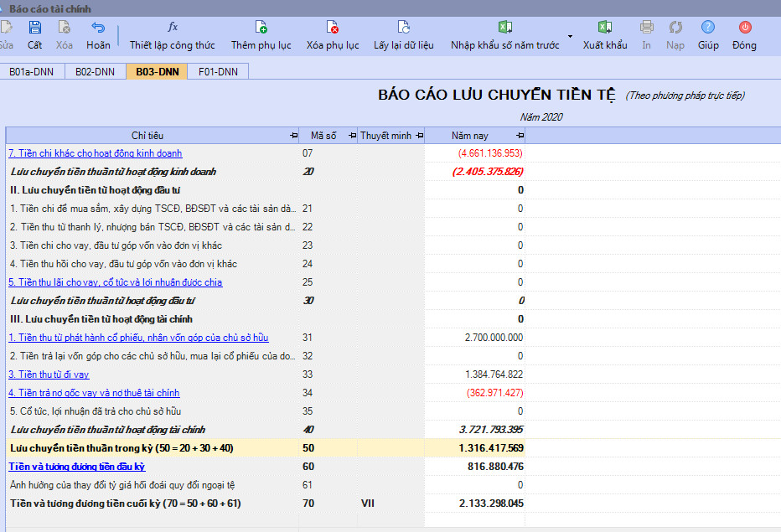Click Xóa phụ lục remove appendix icon
Image resolution: width=781 pixels, height=532 pixels.
332,28
